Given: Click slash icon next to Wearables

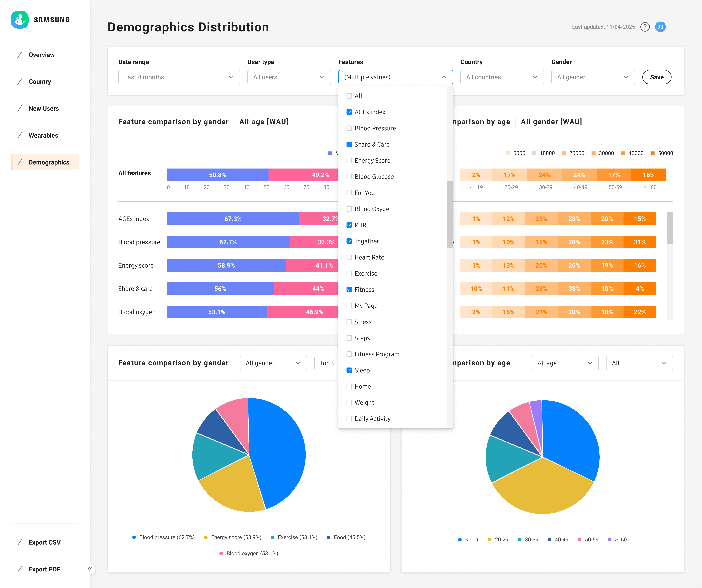Looking at the screenshot, I should [20, 135].
